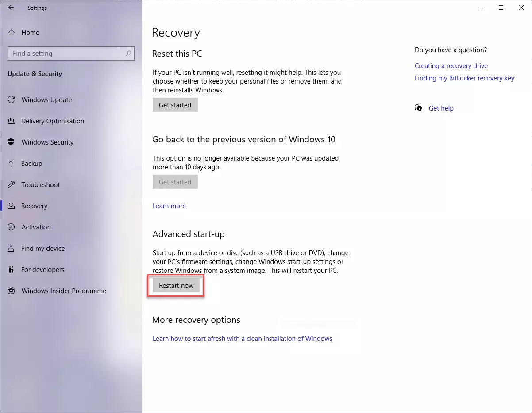Click the Find my device person icon
Screen dimensions: 532x413
[12, 249]
